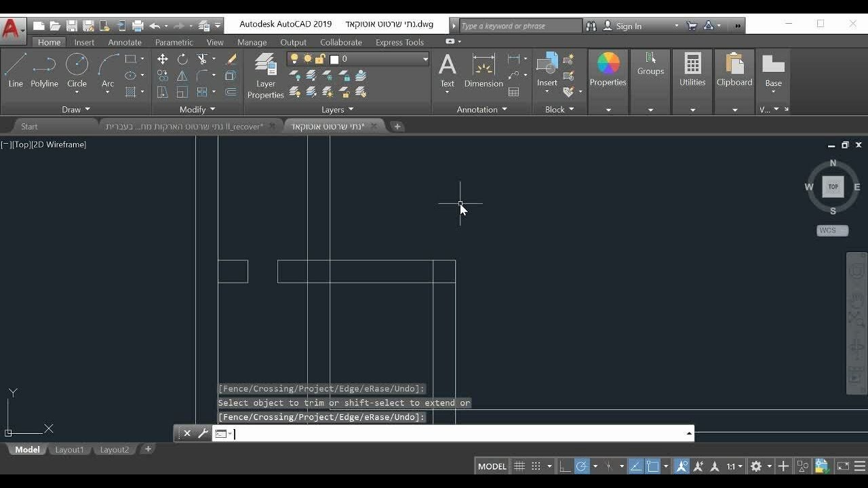Click the WCS coordinate system button
The width and height of the screenshot is (868, 488).
832,230
